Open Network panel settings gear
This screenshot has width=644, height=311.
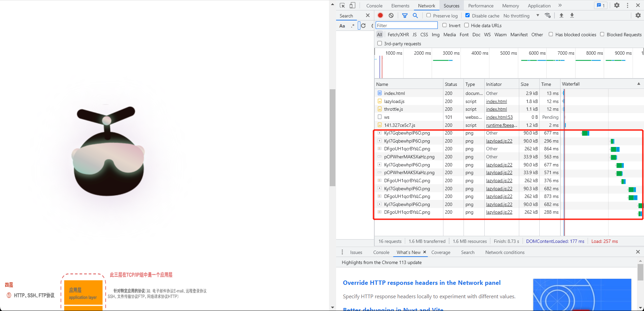(638, 15)
